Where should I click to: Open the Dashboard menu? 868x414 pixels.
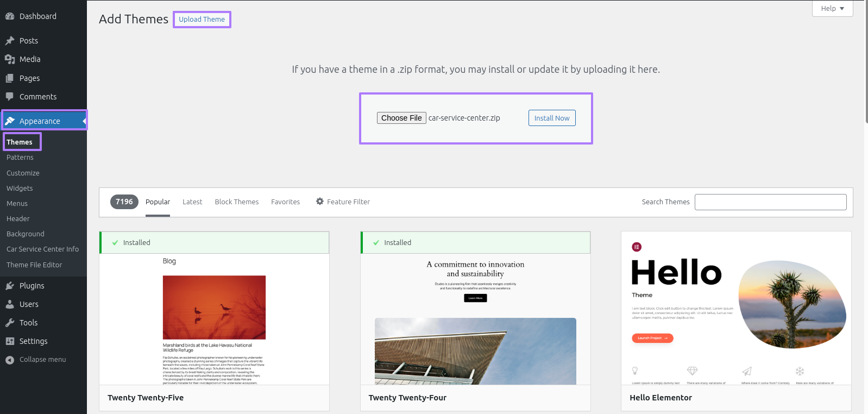(43, 16)
